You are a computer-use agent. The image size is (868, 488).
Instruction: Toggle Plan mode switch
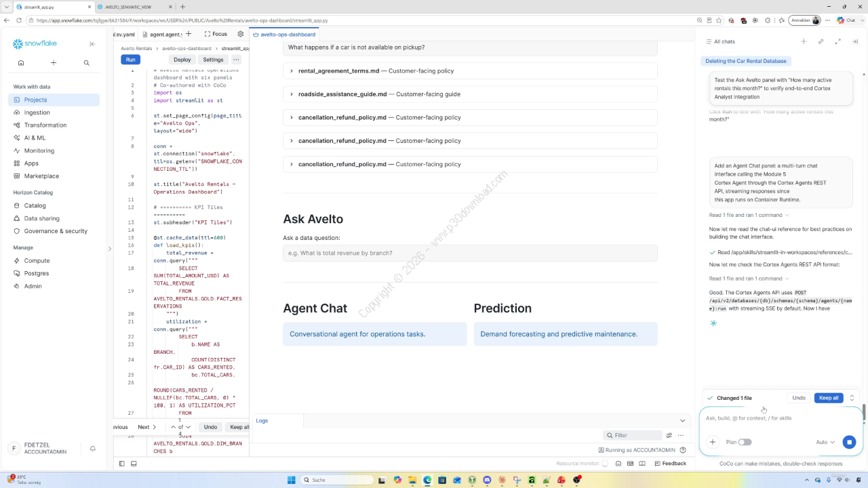coord(745,442)
